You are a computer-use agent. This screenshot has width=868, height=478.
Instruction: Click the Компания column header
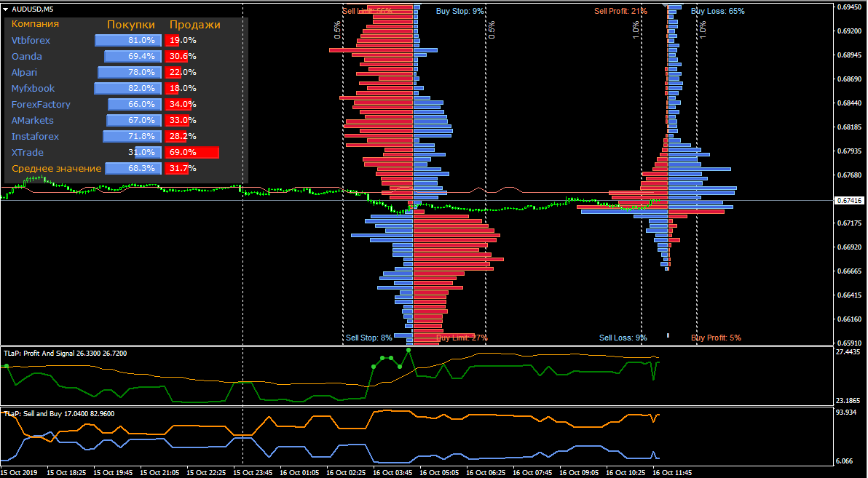(x=35, y=24)
